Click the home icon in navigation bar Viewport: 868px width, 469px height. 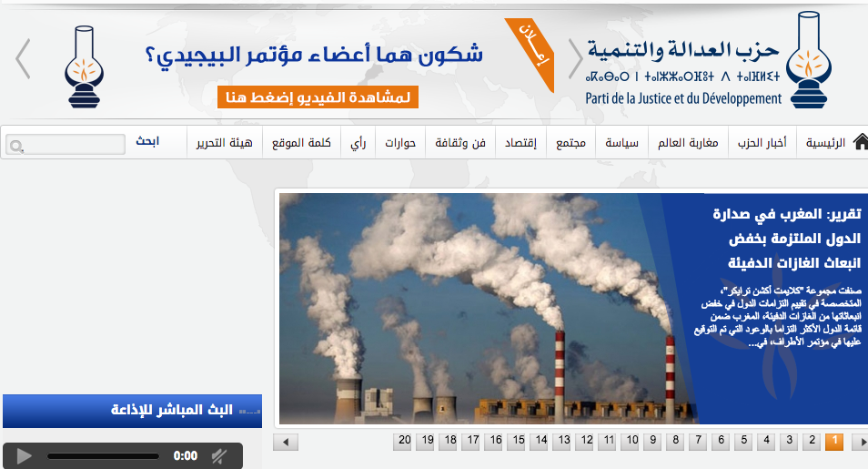pyautogui.click(x=860, y=142)
